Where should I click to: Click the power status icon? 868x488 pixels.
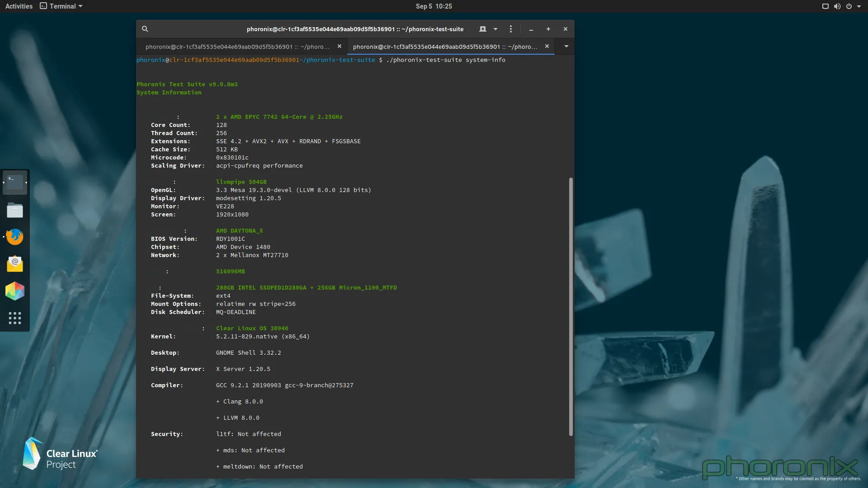click(849, 6)
